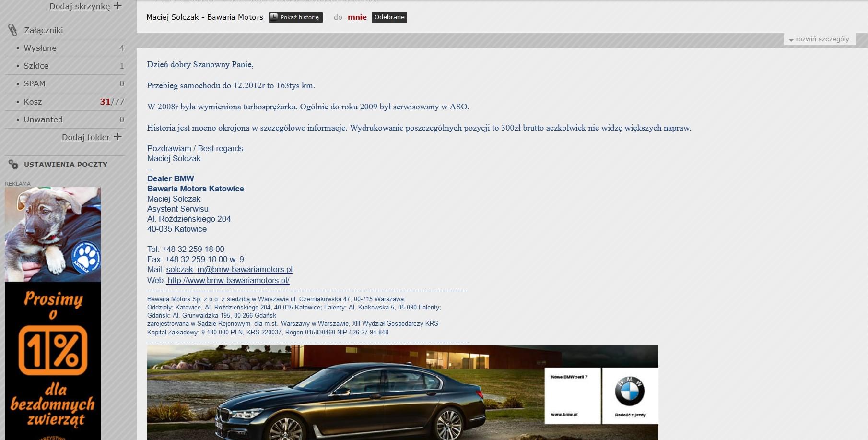Expand details with rozwiń szczegóły

(x=820, y=39)
